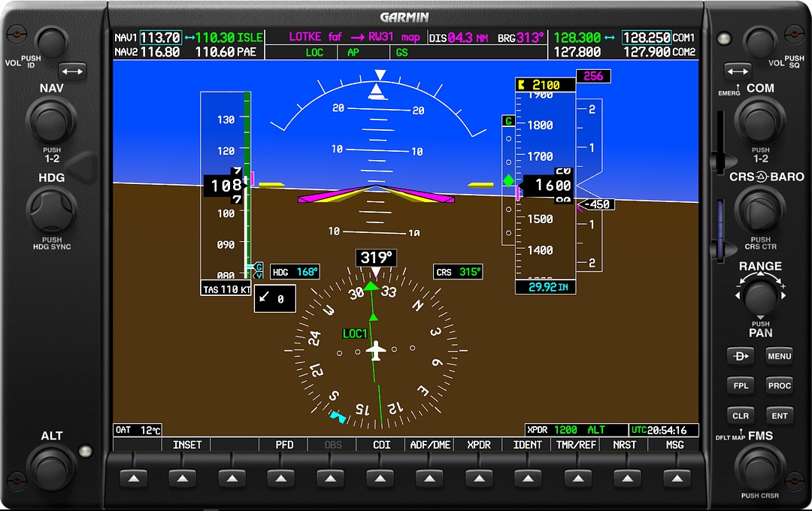Image resolution: width=812 pixels, height=511 pixels.
Task: Select the NRST softkey label
Action: click(625, 445)
